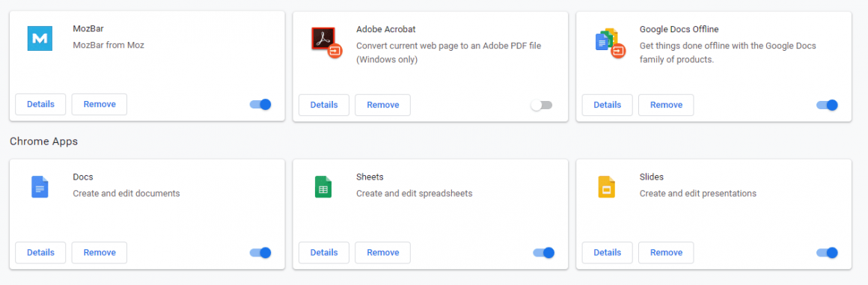Click the green Sheets app icon

[x=323, y=186]
